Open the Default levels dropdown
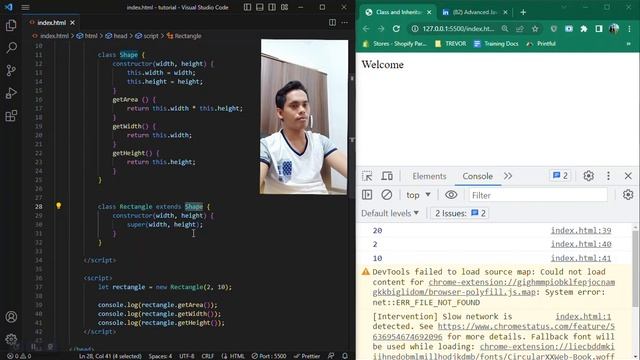 click(x=390, y=213)
